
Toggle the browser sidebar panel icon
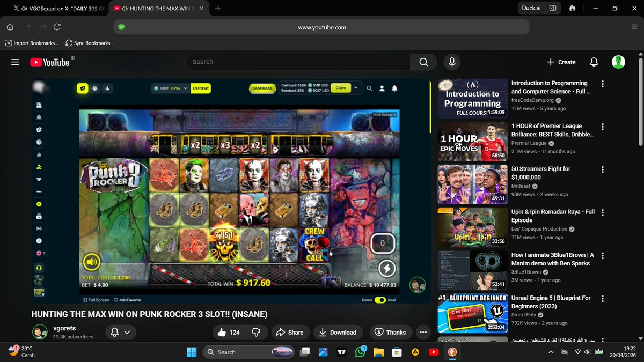coord(552,8)
